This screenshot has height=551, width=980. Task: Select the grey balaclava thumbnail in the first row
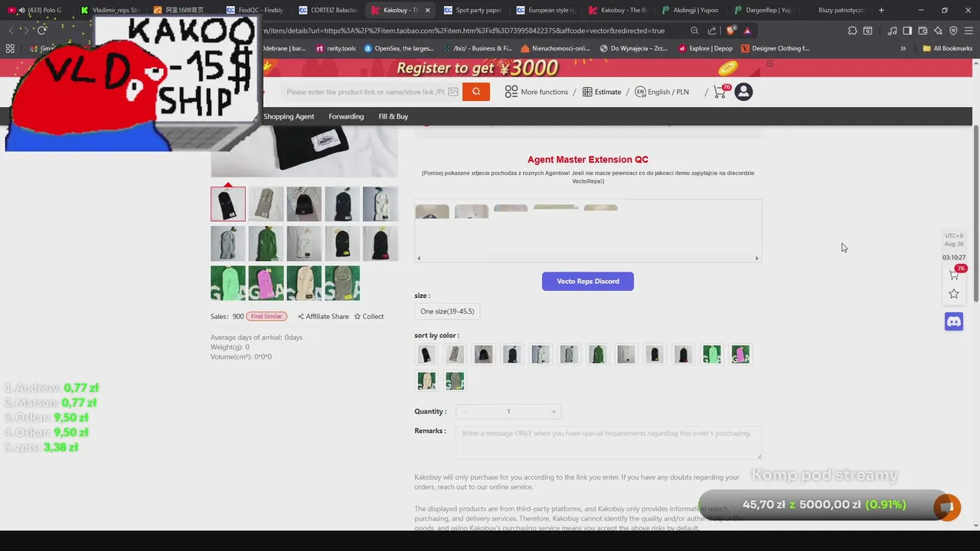click(x=266, y=204)
